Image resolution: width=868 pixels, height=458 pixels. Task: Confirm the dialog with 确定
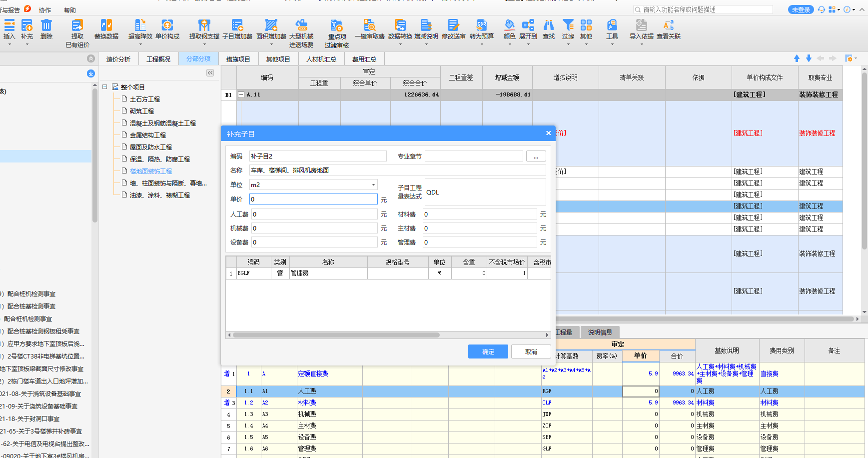click(488, 351)
